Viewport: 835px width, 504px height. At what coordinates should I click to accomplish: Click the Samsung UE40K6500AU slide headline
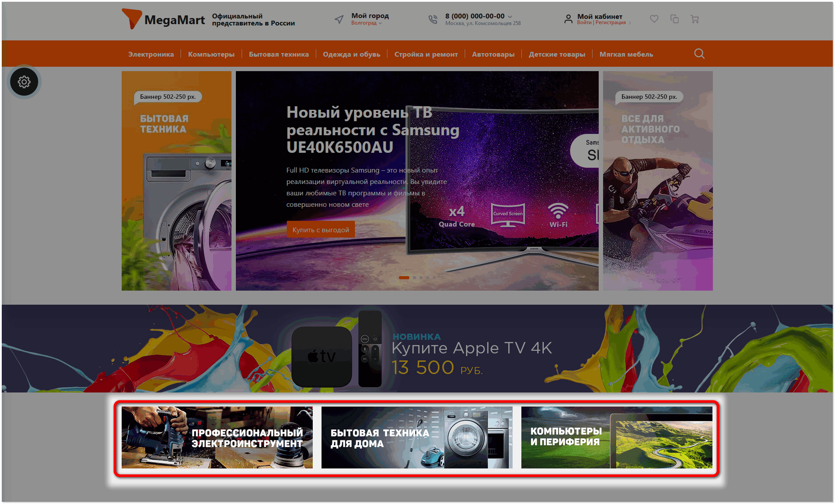(373, 130)
